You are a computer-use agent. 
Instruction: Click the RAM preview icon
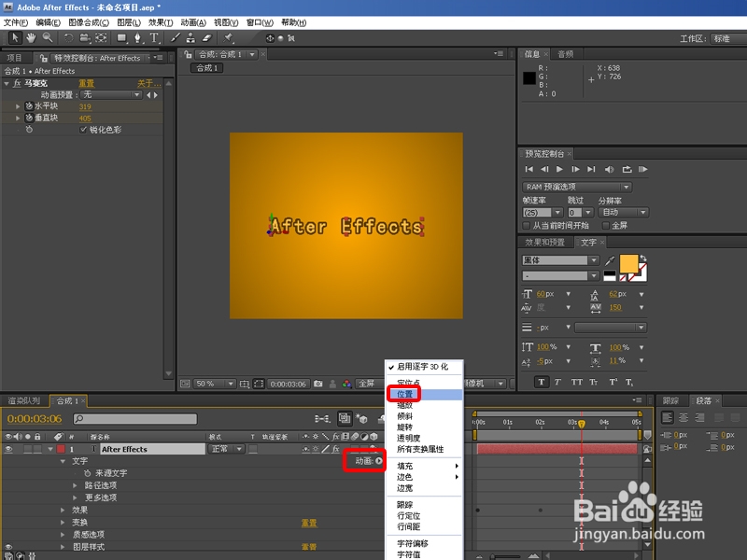point(642,169)
